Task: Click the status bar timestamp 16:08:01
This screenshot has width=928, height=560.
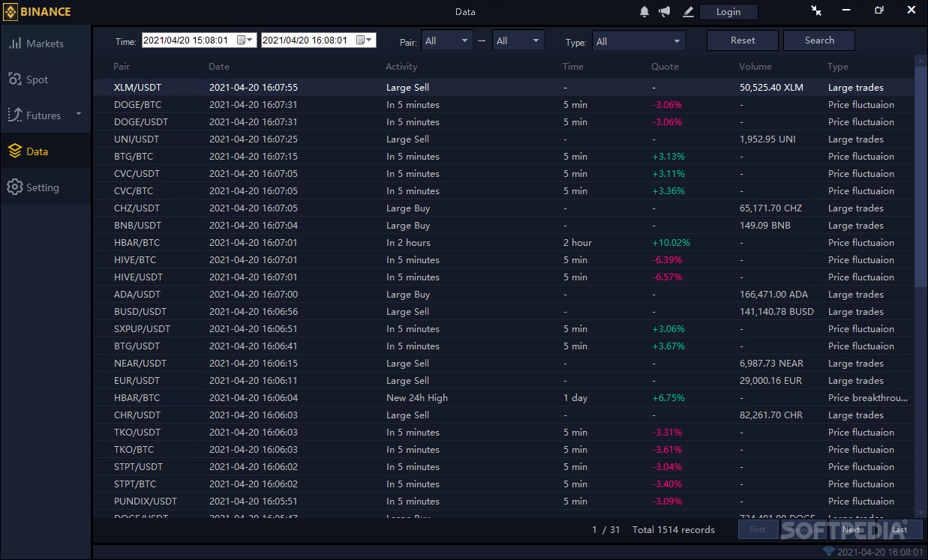Action: 880,552
